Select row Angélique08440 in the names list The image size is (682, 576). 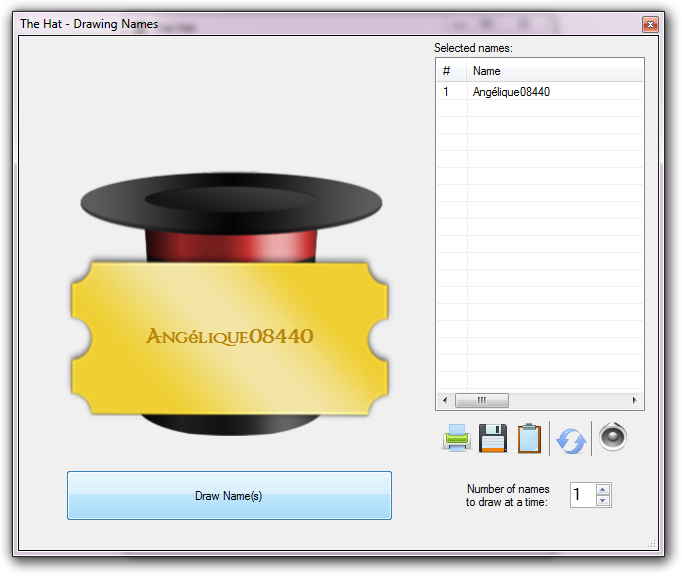coord(539,92)
